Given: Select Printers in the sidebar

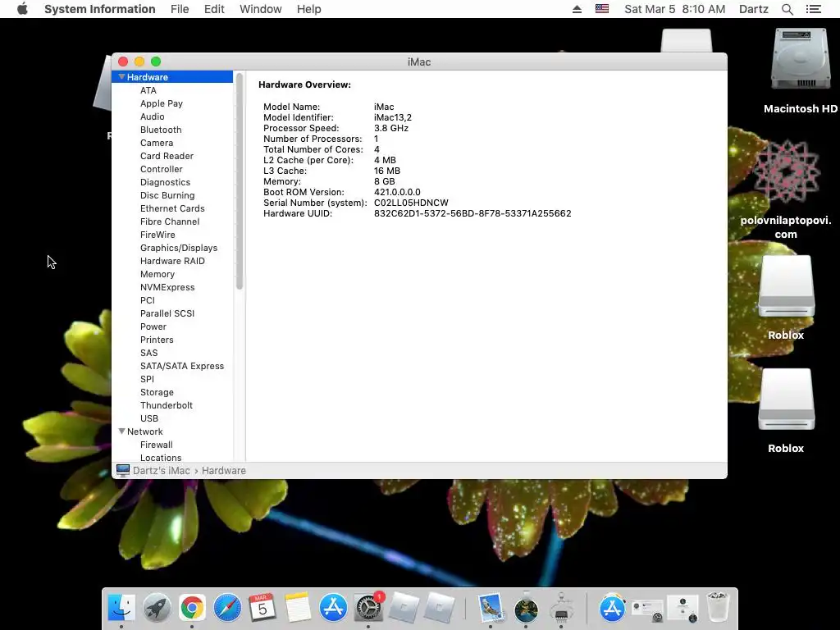Looking at the screenshot, I should (x=157, y=340).
